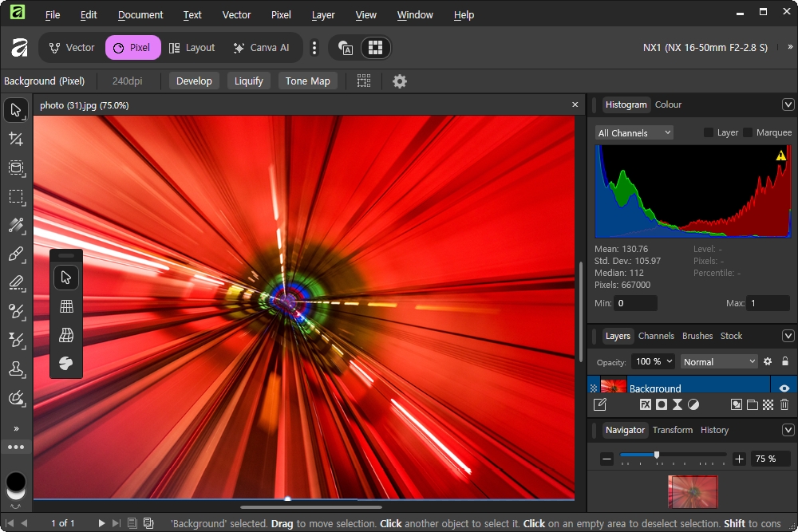This screenshot has width=798, height=532.
Task: Switch to Layout studio
Action: point(192,48)
